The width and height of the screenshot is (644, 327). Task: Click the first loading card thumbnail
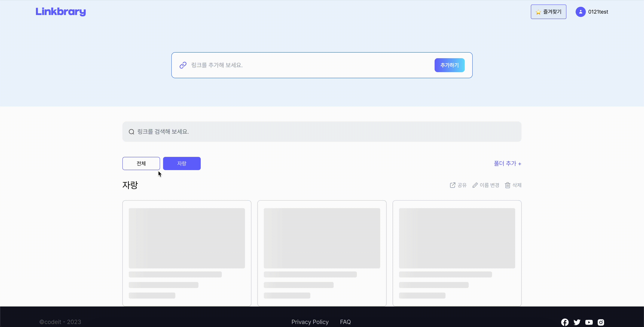187,238
